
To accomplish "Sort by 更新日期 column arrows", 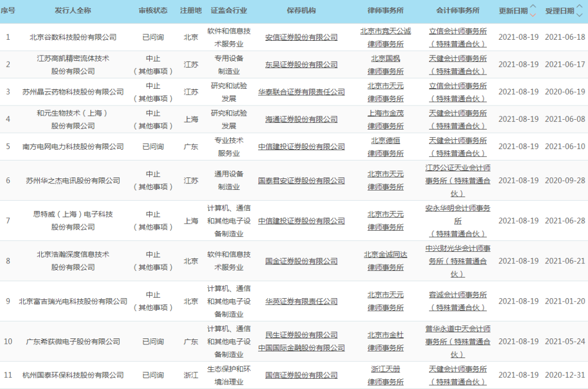I will 533,10.
